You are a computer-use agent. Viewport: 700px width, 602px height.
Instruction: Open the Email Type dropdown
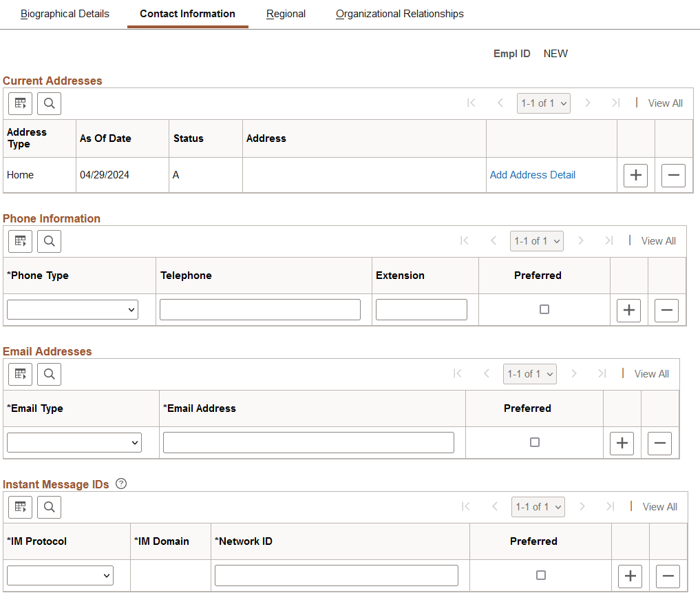click(x=74, y=442)
